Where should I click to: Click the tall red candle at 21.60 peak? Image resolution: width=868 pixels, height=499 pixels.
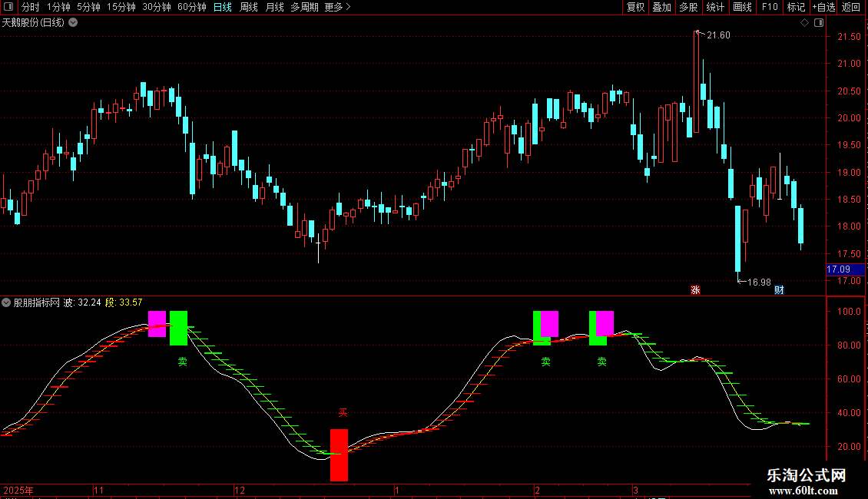tap(697, 81)
